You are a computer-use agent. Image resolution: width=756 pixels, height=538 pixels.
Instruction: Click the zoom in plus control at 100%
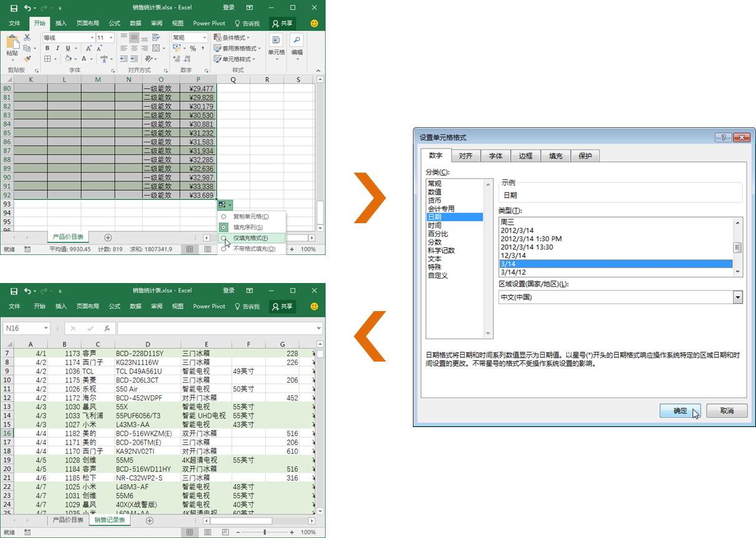click(x=291, y=532)
